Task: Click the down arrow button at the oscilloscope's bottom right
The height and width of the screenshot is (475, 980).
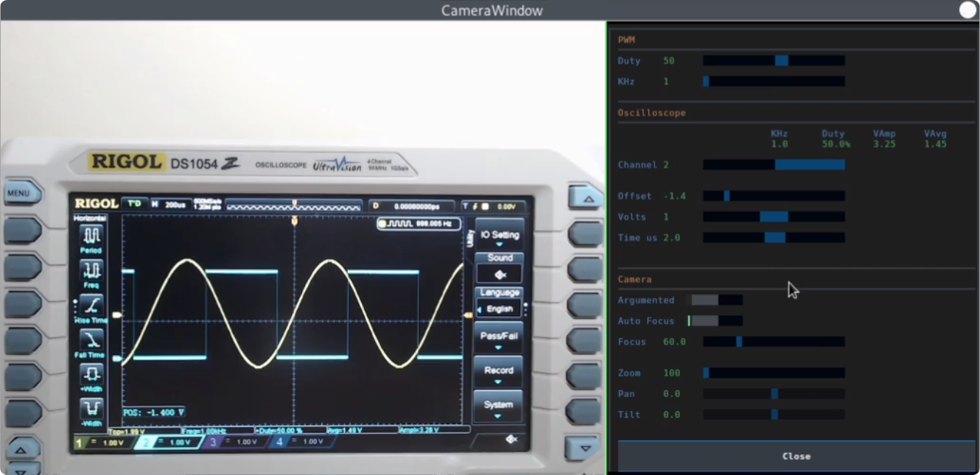Action: pos(585,448)
